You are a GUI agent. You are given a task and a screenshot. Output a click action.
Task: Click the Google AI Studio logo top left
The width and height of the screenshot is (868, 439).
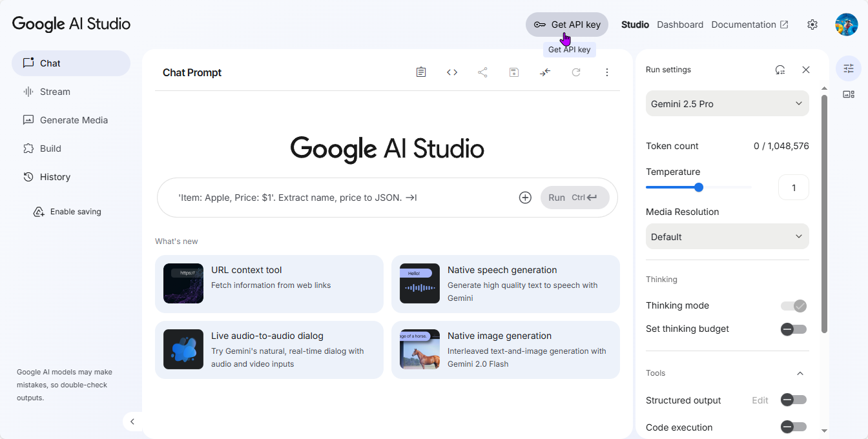click(71, 24)
